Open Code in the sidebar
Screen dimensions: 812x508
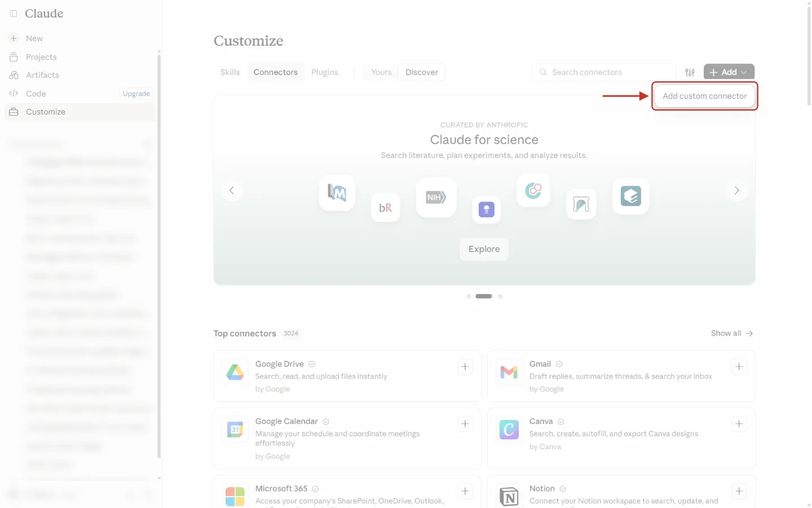tap(36, 94)
